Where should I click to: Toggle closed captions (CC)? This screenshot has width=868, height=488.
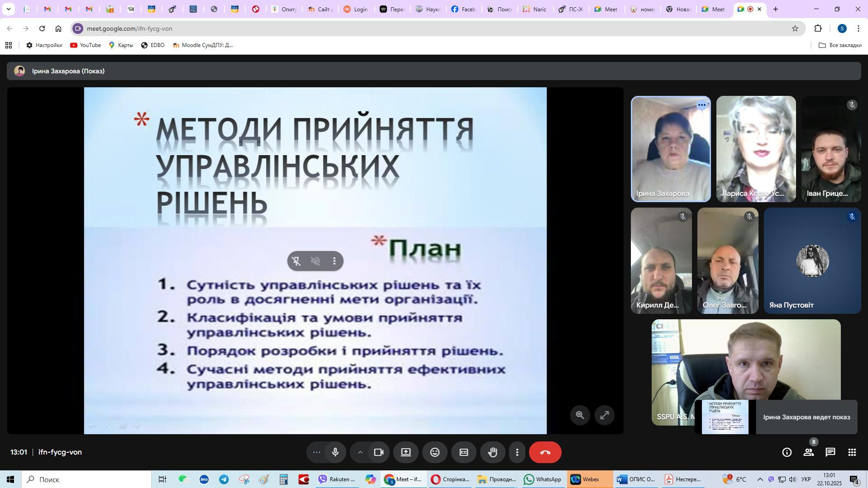(464, 452)
